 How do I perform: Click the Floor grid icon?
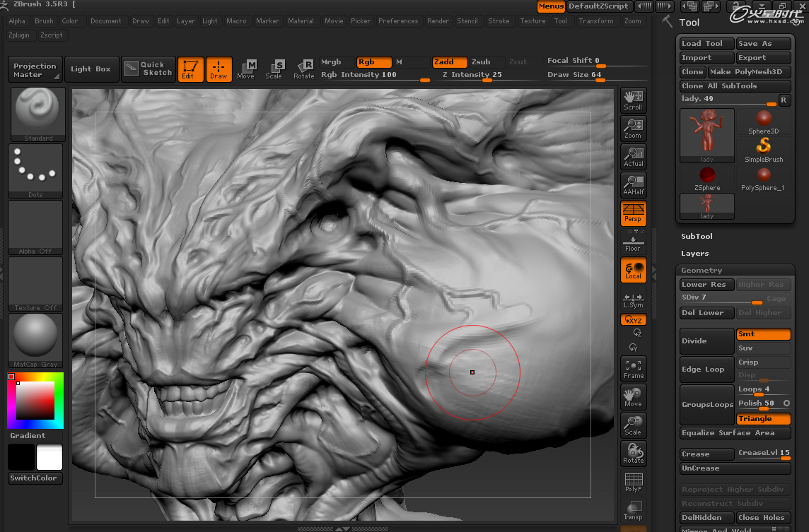[x=633, y=242]
